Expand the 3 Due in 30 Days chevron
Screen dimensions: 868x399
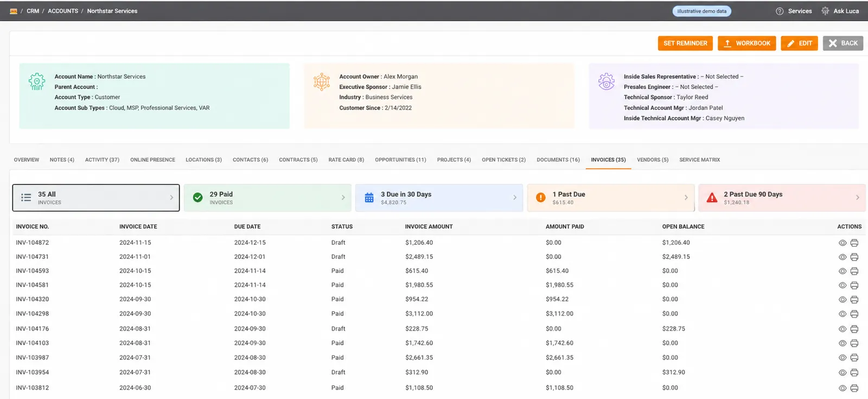(515, 198)
